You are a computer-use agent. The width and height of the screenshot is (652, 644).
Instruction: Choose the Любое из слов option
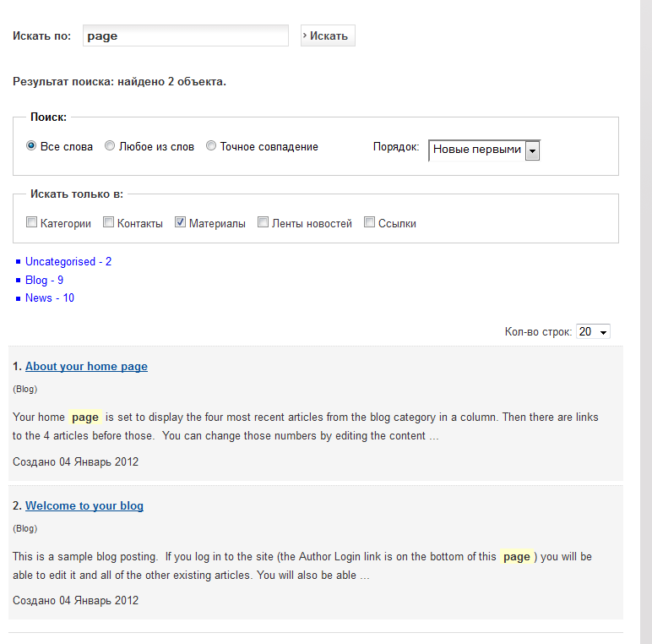click(110, 146)
